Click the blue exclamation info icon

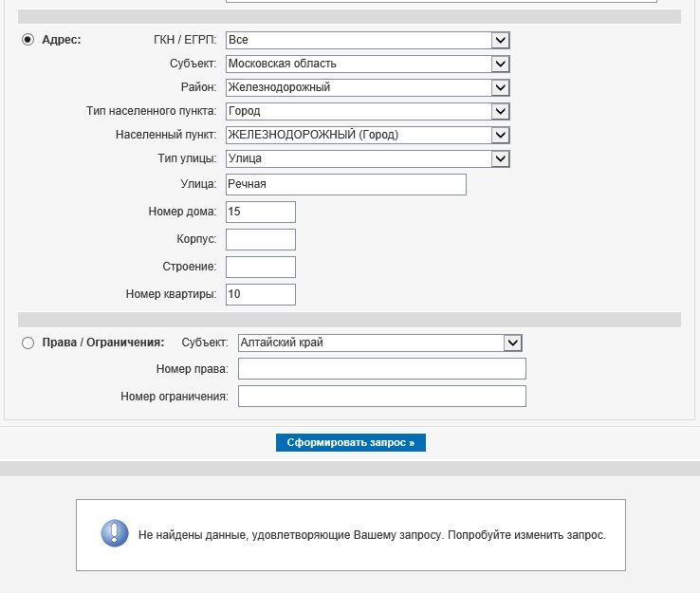coord(115,533)
